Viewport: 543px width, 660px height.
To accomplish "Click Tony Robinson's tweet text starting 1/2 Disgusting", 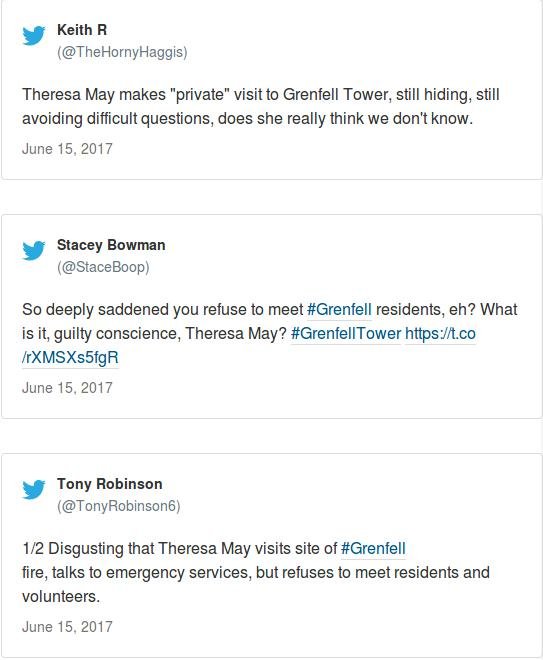I will (256, 572).
